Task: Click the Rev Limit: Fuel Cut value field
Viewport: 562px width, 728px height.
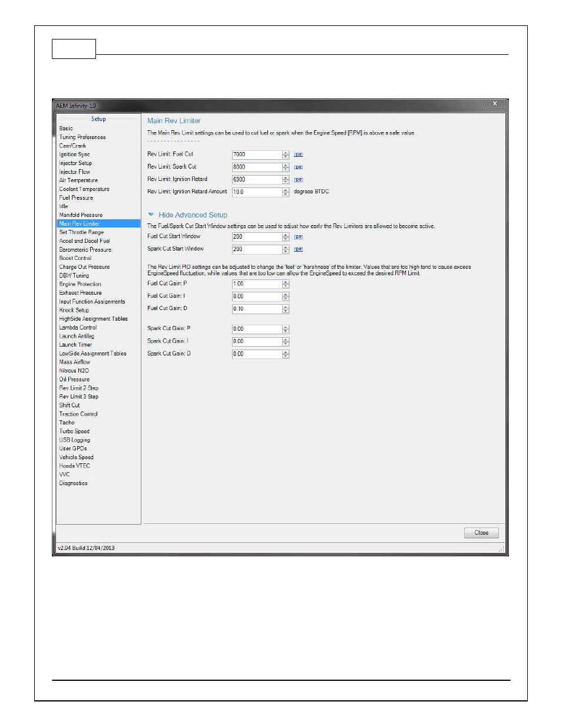Action: 257,154
